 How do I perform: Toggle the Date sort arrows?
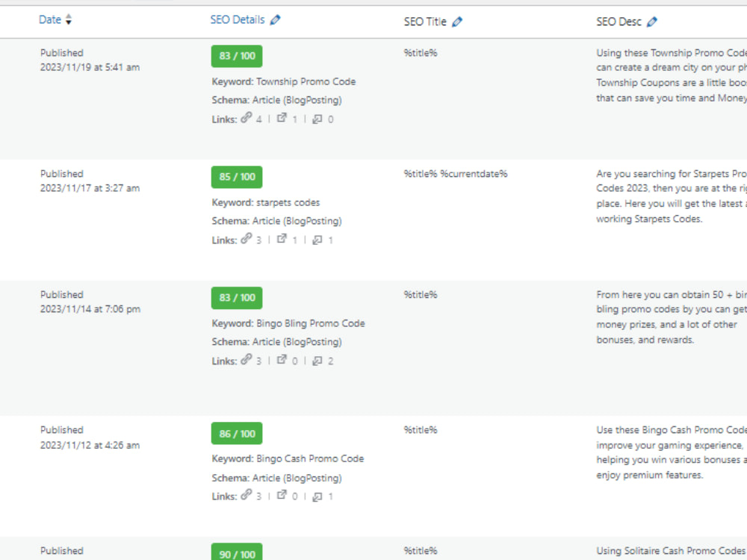coord(69,19)
